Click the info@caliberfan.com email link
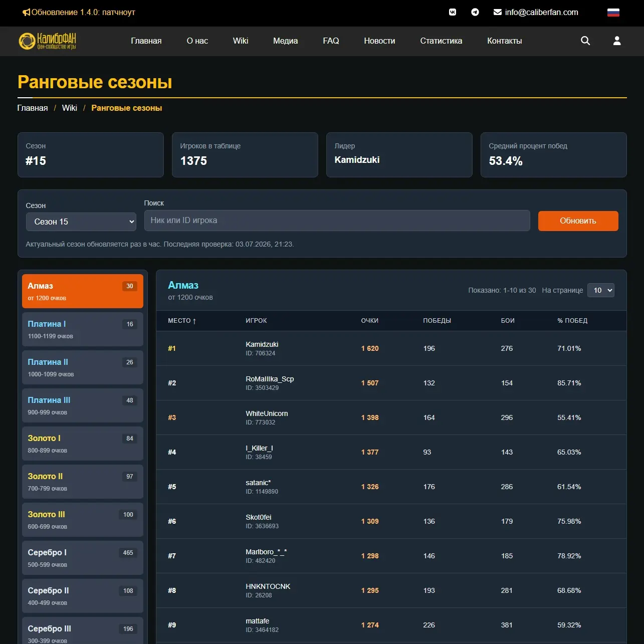Image resolution: width=644 pixels, height=644 pixels. click(x=536, y=12)
